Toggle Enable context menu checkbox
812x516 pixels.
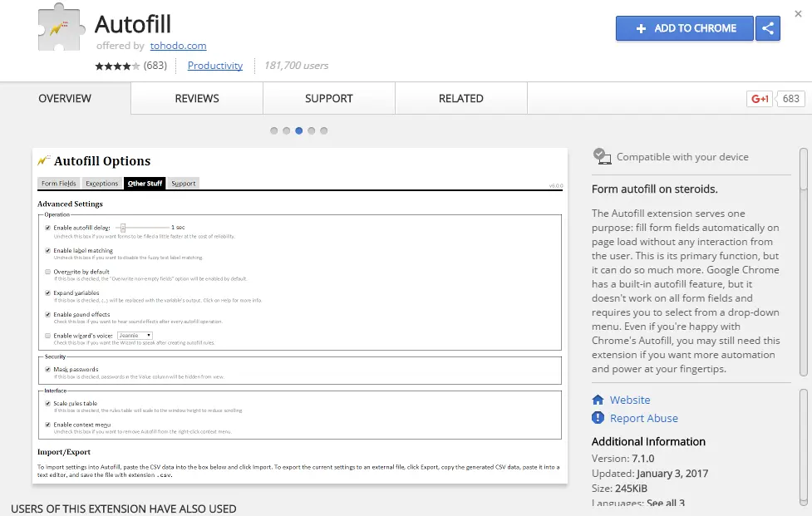[x=47, y=425]
